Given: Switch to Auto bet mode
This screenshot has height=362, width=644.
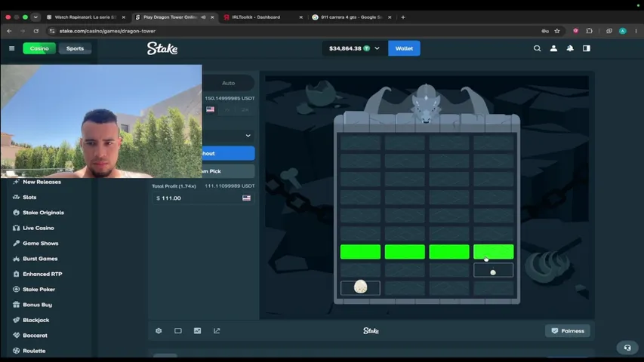Looking at the screenshot, I should (228, 83).
